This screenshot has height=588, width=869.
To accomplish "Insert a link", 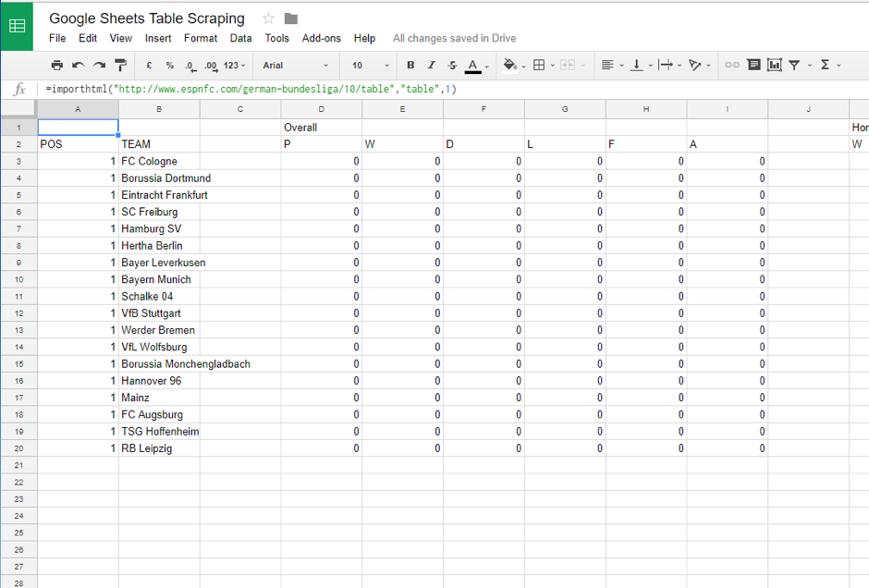I will [x=730, y=66].
